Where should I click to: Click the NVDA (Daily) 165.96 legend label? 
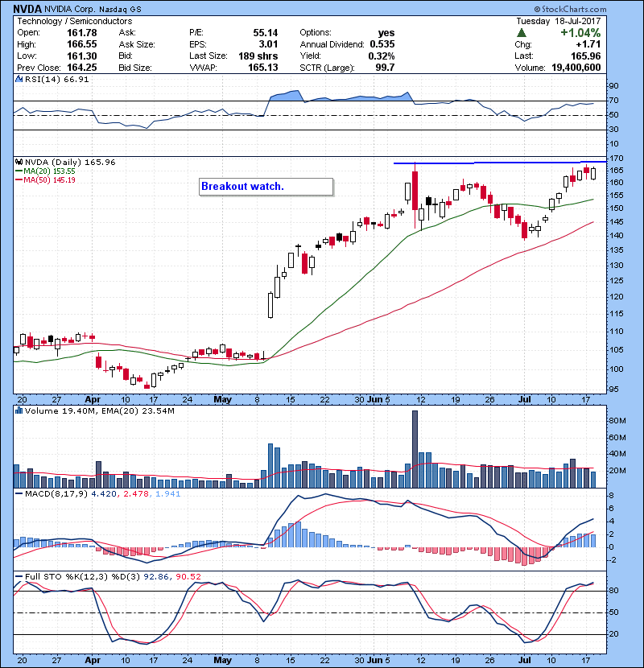tap(70, 163)
